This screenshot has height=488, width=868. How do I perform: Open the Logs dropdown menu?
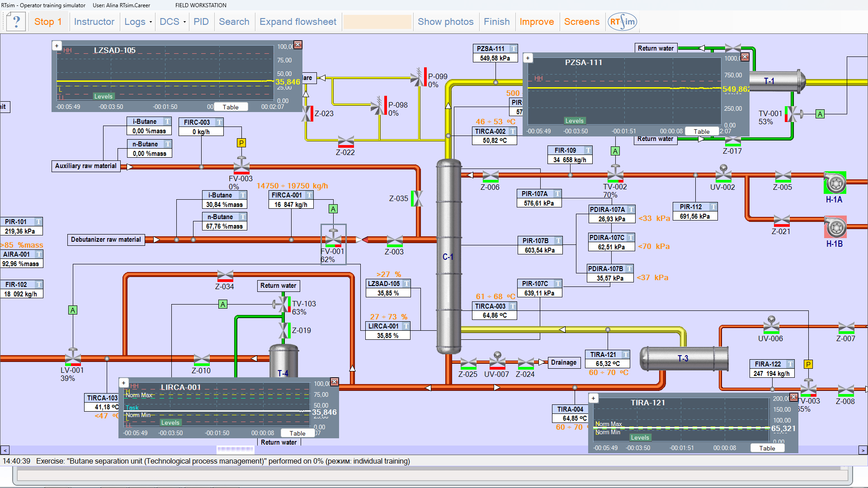138,22
